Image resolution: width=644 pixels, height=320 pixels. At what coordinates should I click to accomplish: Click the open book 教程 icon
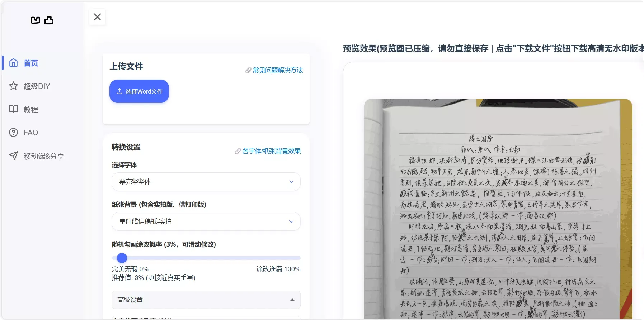13,109
